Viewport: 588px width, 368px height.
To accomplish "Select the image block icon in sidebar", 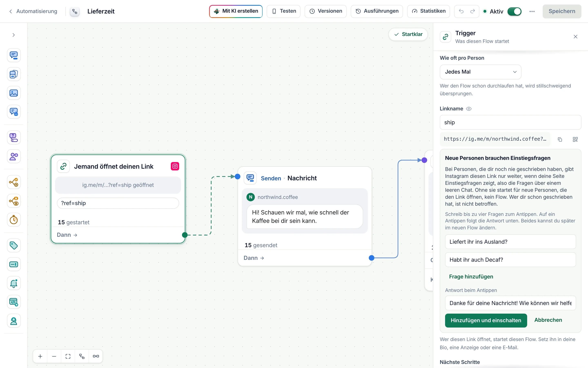I will pyautogui.click(x=14, y=93).
